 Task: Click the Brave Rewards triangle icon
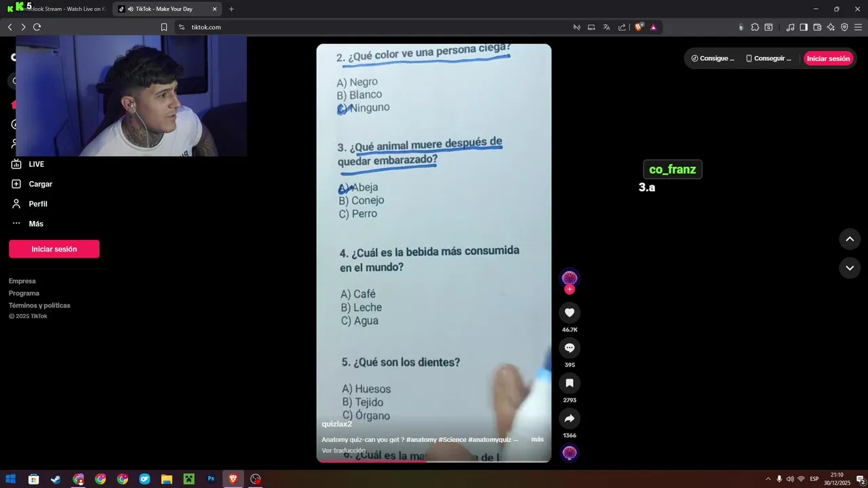pos(654,27)
